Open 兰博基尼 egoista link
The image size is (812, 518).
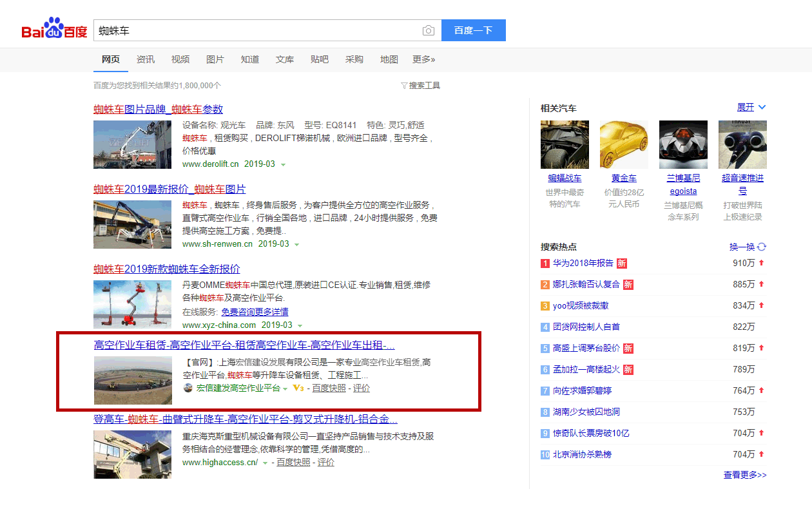(x=683, y=184)
